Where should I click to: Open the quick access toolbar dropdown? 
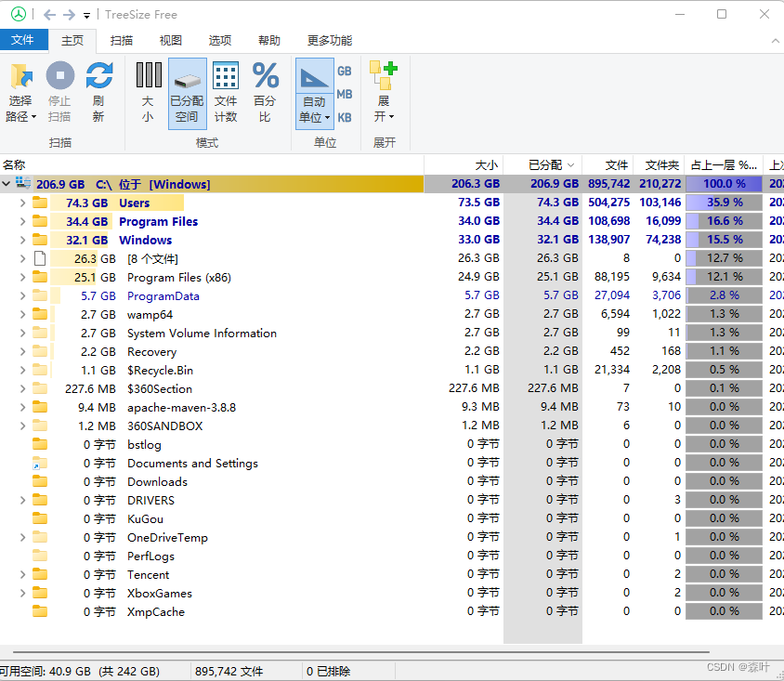coord(86,16)
